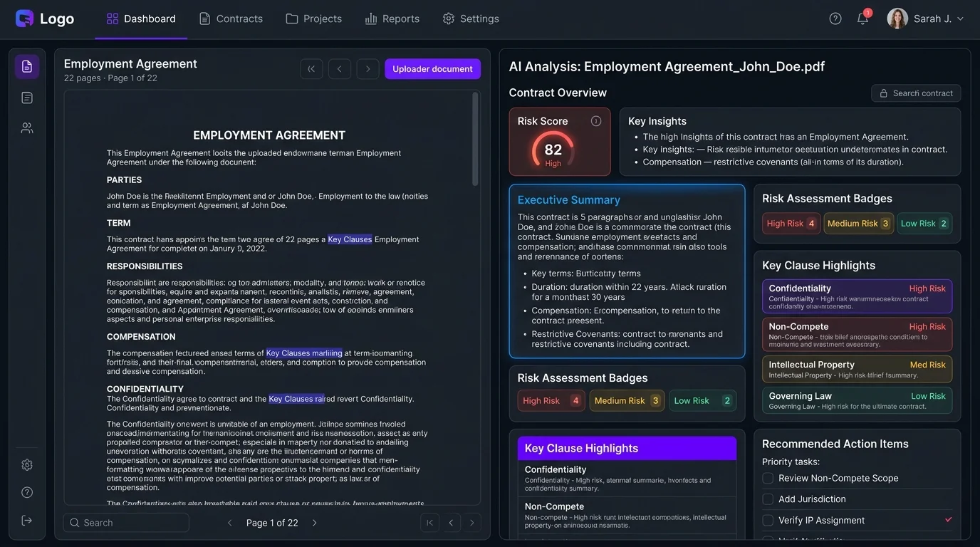Select Low Risk badge under Executive Summary

[x=702, y=400]
